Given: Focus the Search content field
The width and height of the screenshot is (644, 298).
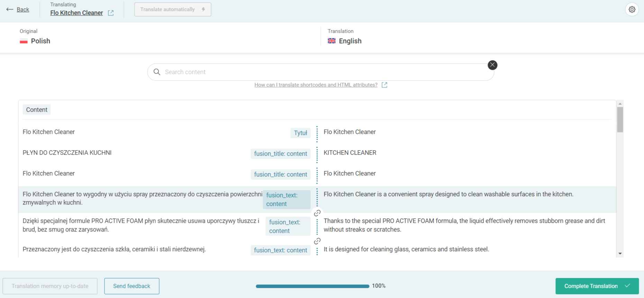Looking at the screenshot, I should pyautogui.click(x=320, y=72).
